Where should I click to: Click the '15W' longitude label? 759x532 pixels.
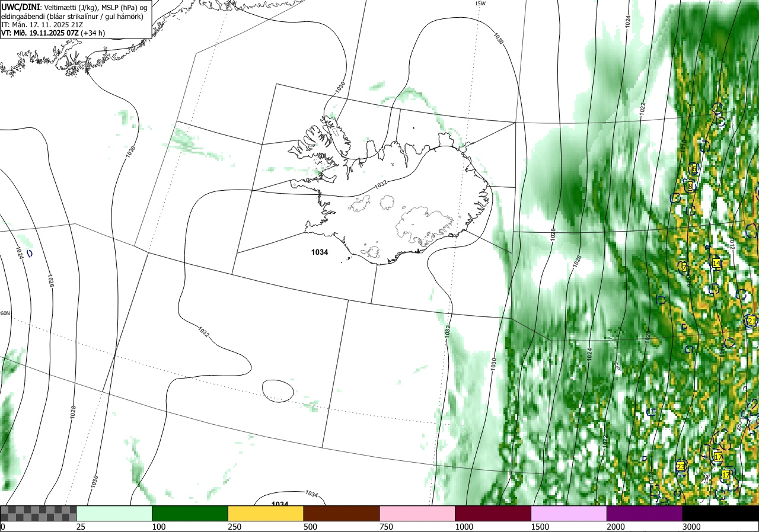point(480,4)
